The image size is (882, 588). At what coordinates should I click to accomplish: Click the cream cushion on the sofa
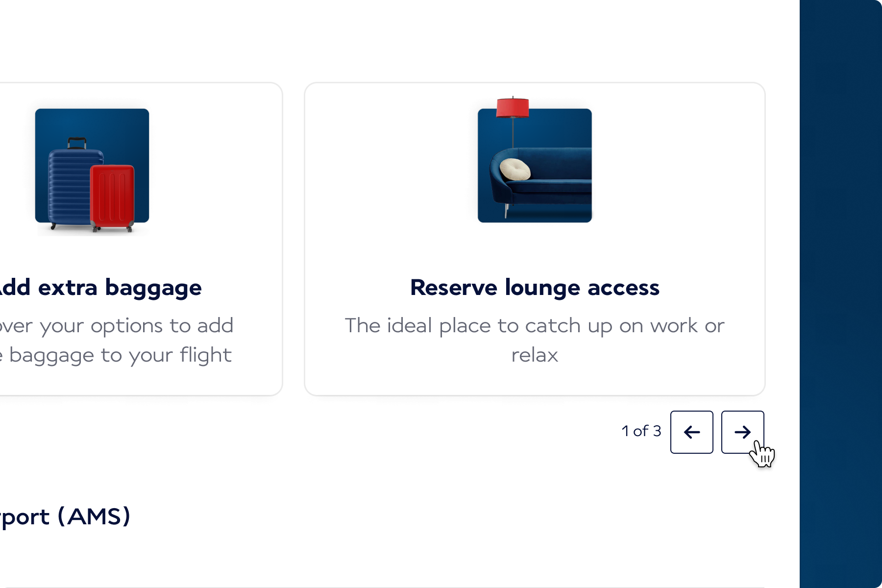coord(515,170)
